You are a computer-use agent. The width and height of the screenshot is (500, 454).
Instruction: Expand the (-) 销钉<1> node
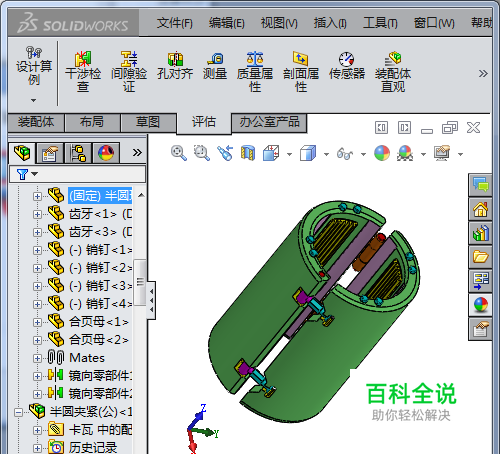pyautogui.click(x=37, y=250)
